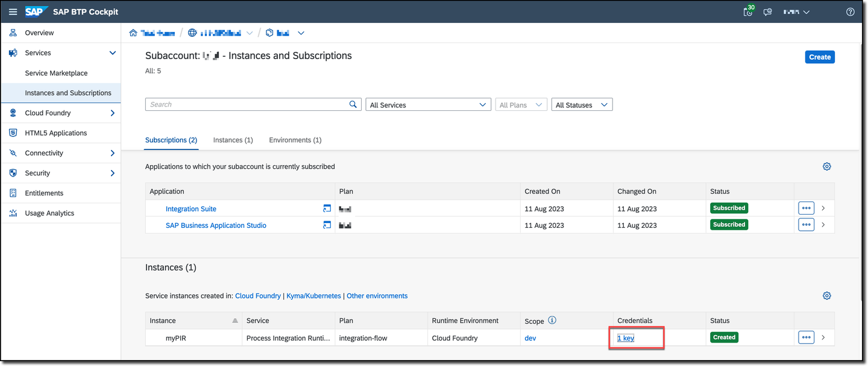Open the hamburger navigation menu
Screen dimensions: 868x366
pos(13,11)
